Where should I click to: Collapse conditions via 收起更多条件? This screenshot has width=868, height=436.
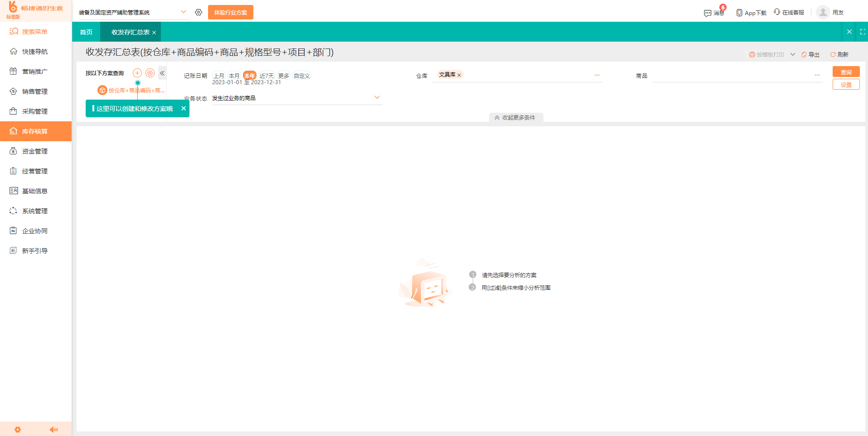(x=516, y=117)
